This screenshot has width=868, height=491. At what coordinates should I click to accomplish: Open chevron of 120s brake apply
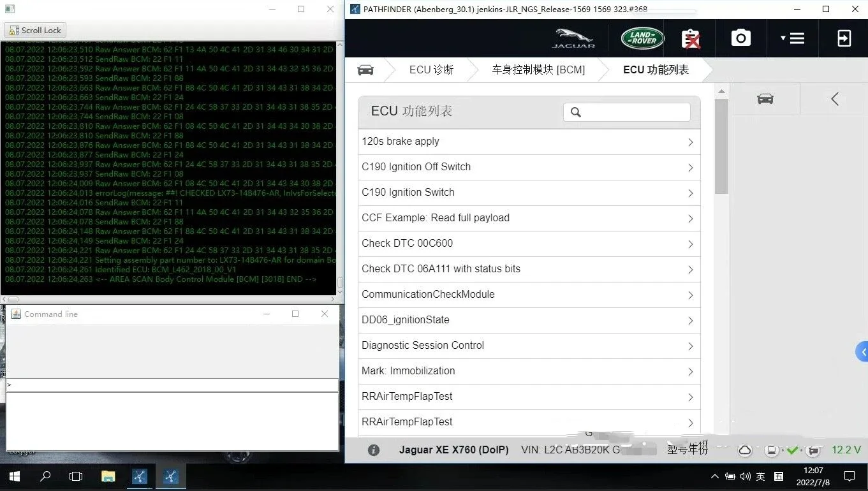pos(690,142)
